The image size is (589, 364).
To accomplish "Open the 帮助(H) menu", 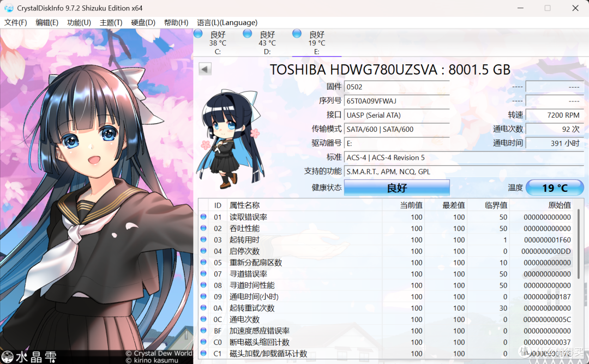I will (176, 22).
